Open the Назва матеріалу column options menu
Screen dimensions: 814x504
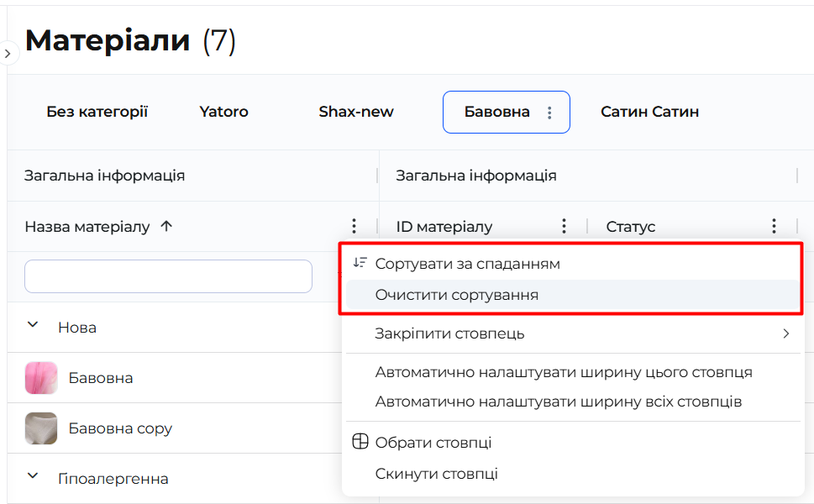tap(354, 226)
